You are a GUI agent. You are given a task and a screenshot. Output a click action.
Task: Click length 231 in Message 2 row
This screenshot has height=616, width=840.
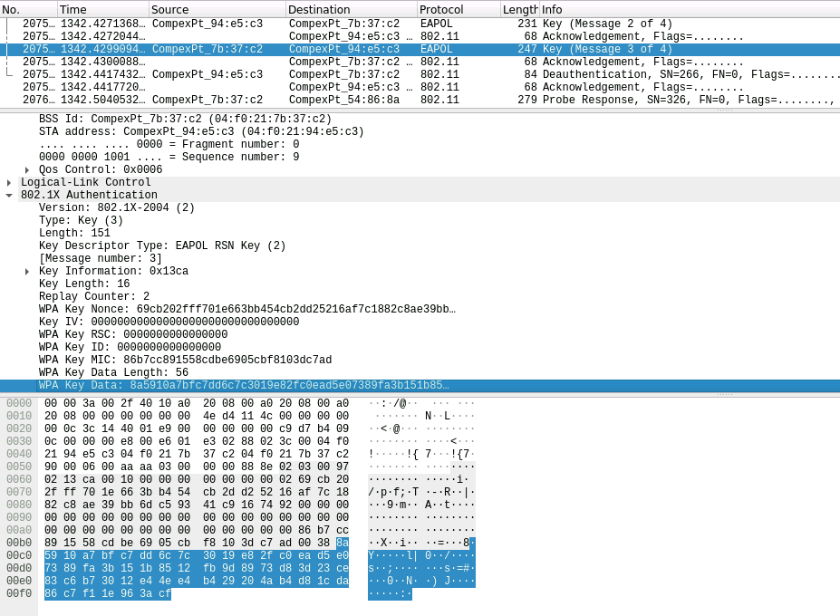pyautogui.click(x=527, y=24)
